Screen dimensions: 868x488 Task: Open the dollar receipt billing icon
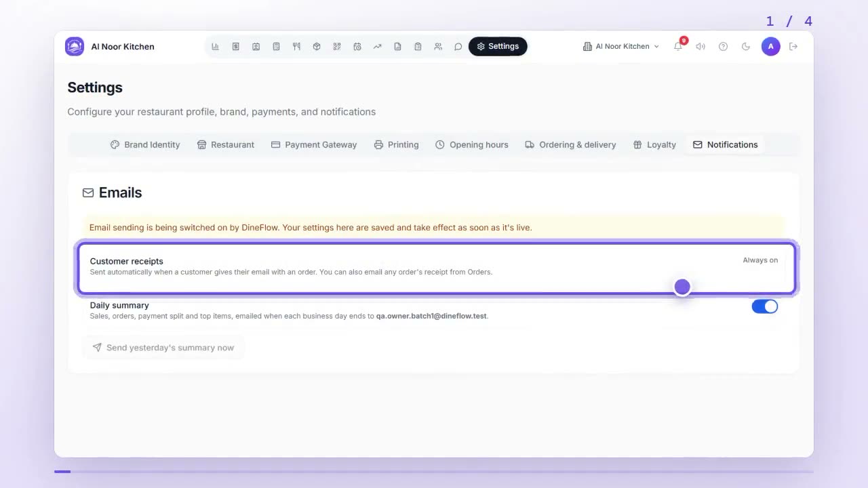235,47
